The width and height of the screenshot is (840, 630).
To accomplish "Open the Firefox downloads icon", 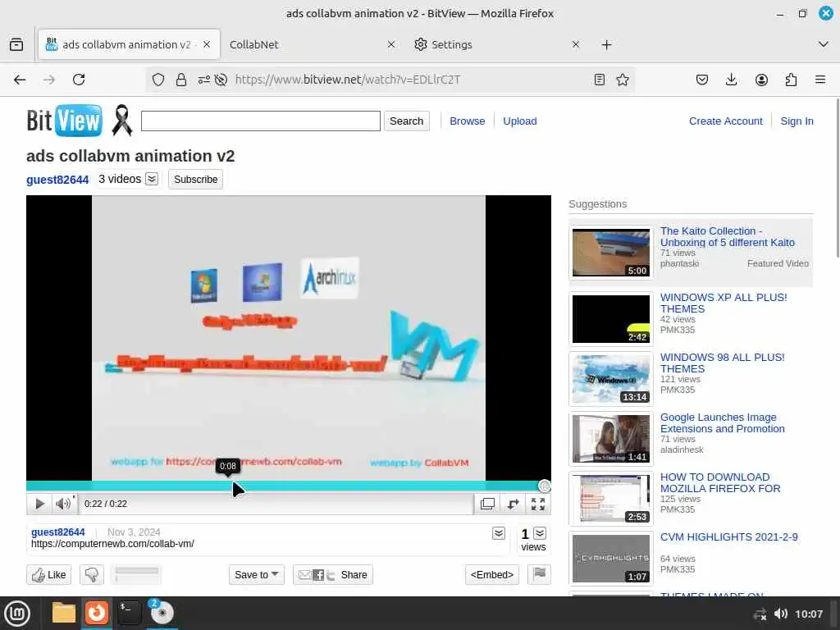I will click(731, 80).
